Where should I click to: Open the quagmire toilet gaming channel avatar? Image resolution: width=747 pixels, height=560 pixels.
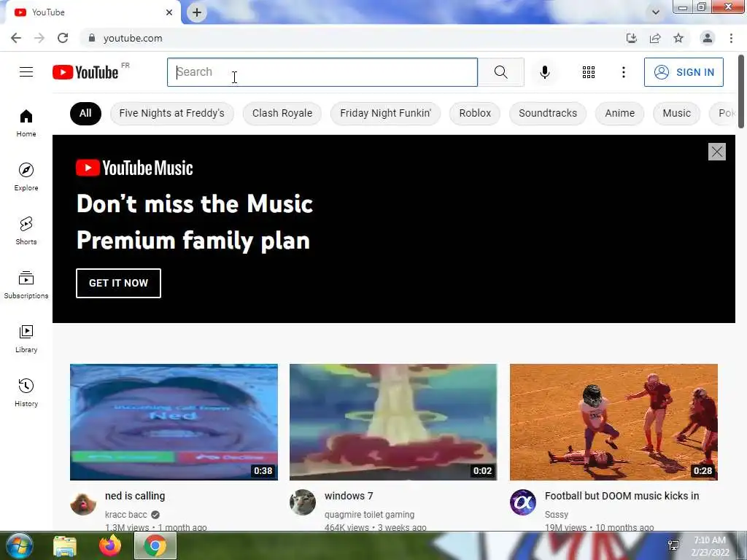303,502
